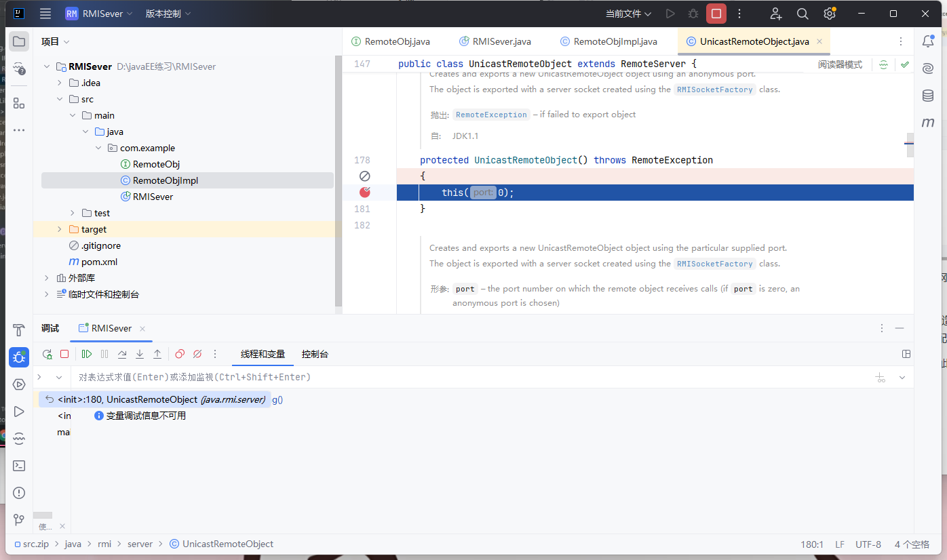Open View Breakpoints from debug toolbar

tap(180, 354)
